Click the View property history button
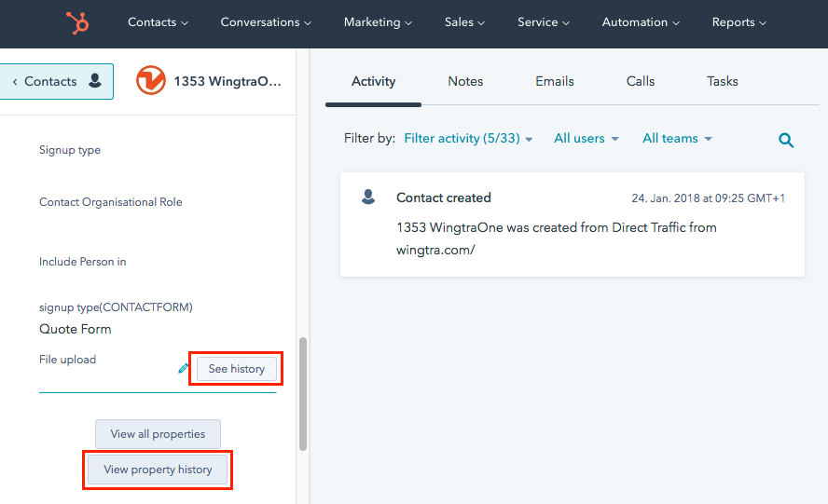This screenshot has width=828, height=504. pyautogui.click(x=158, y=470)
